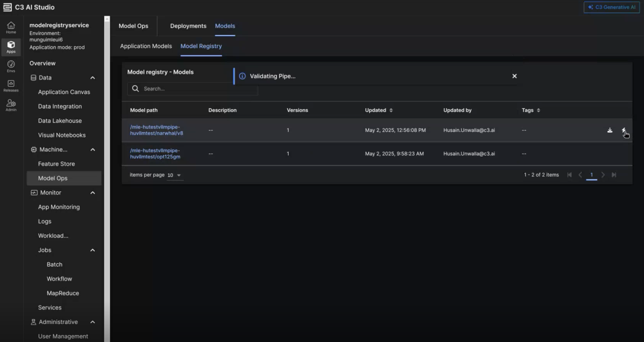Click lightning deploy icon on narwhal/v8 row
Viewport: 644px width, 342px height.
click(x=623, y=130)
